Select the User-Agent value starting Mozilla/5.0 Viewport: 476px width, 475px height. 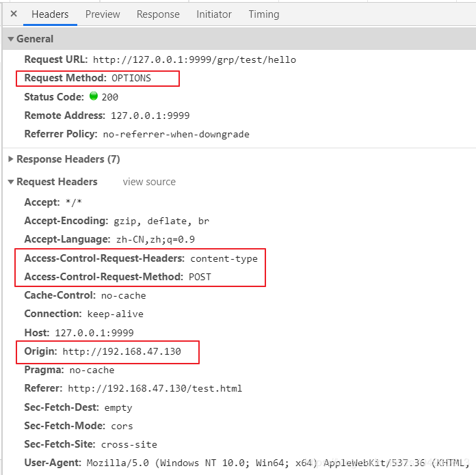[278, 463]
